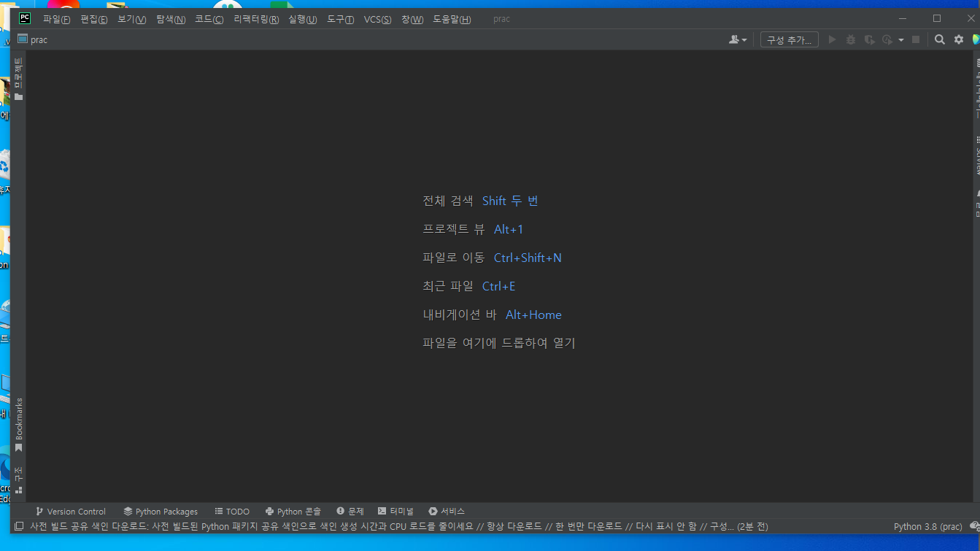Click the 전체 검색 hint text
980x551 pixels.
448,201
